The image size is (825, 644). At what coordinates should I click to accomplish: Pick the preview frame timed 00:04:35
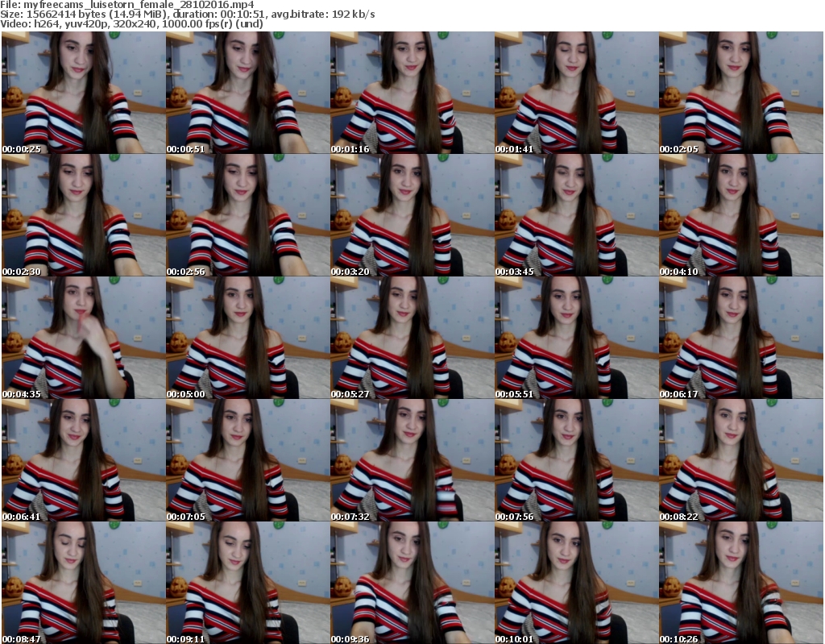click(x=84, y=338)
